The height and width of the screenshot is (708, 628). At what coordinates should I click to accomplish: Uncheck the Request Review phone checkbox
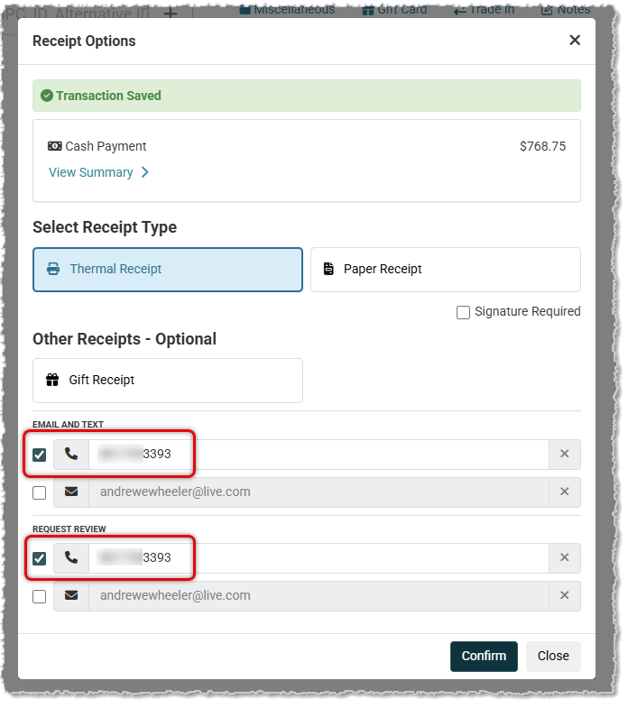(x=39, y=559)
